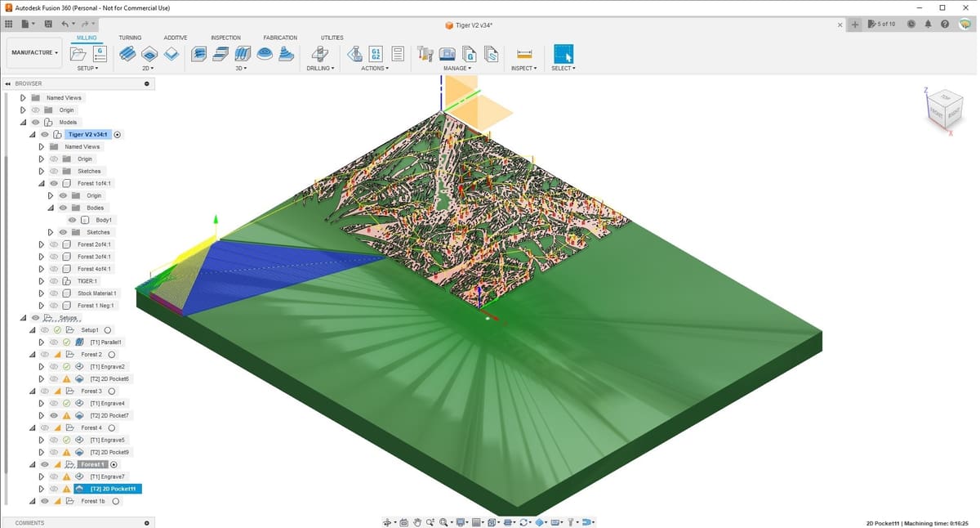The height and width of the screenshot is (528, 980).
Task: Toggle visibility of Body1
Action: pyautogui.click(x=72, y=221)
